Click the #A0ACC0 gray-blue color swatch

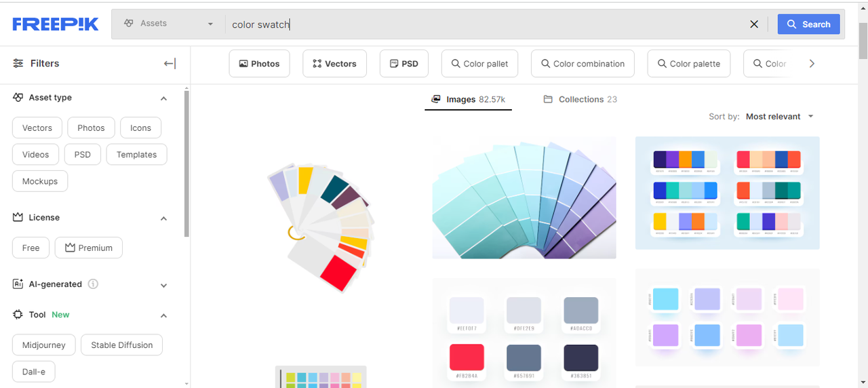coord(581,310)
